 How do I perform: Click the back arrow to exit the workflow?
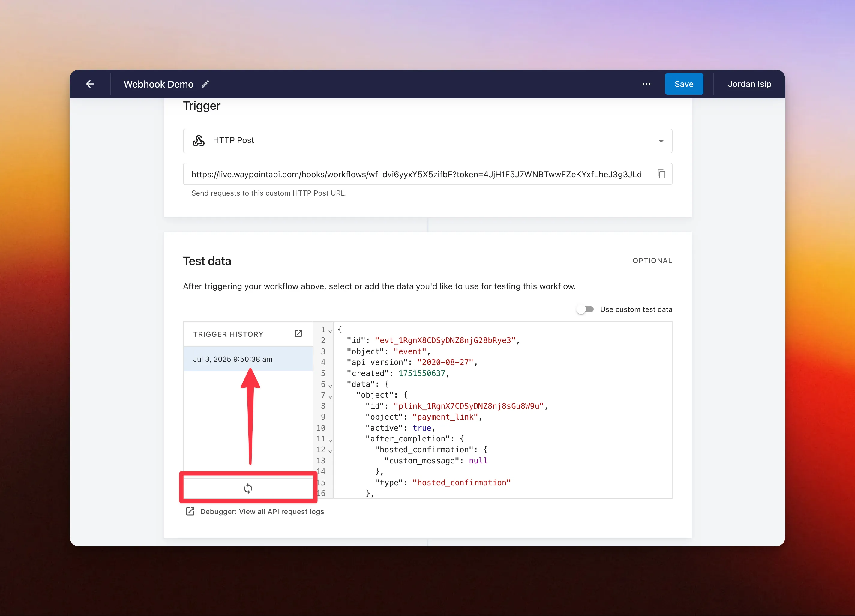click(90, 84)
